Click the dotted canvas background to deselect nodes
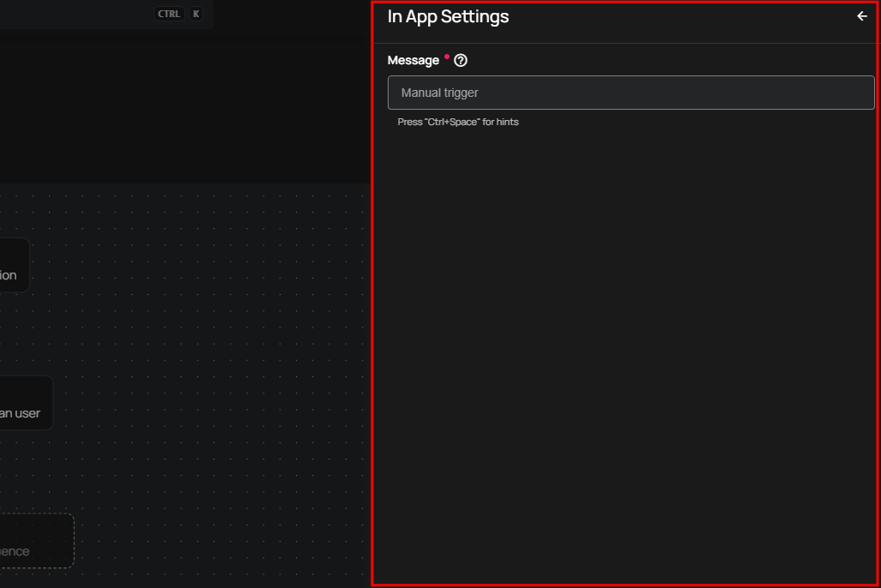The image size is (881, 588). point(214,343)
